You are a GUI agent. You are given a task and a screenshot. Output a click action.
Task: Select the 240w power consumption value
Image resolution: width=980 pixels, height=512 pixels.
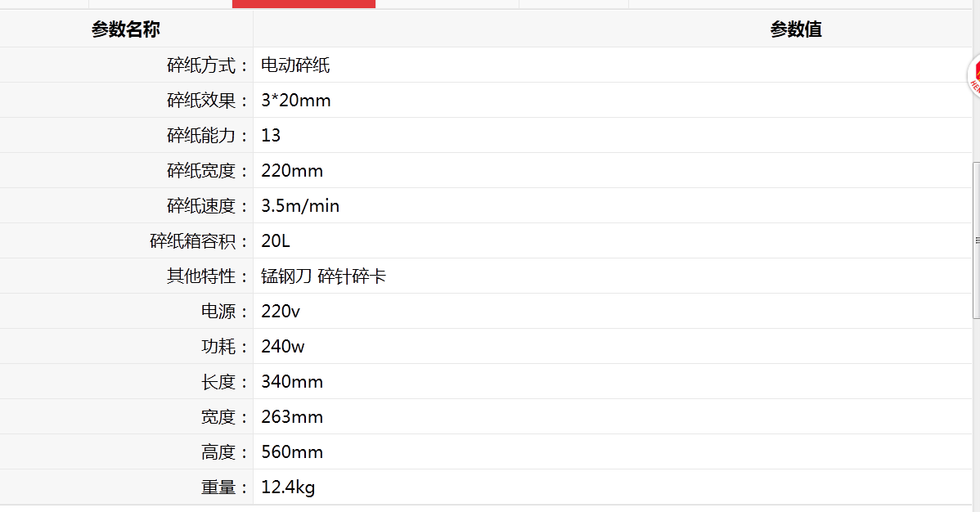point(282,346)
